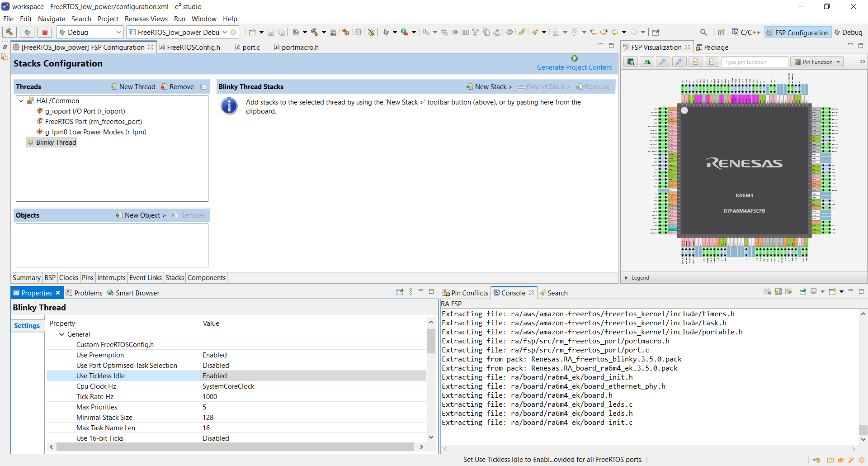Select the Blinky Thread item

point(52,143)
